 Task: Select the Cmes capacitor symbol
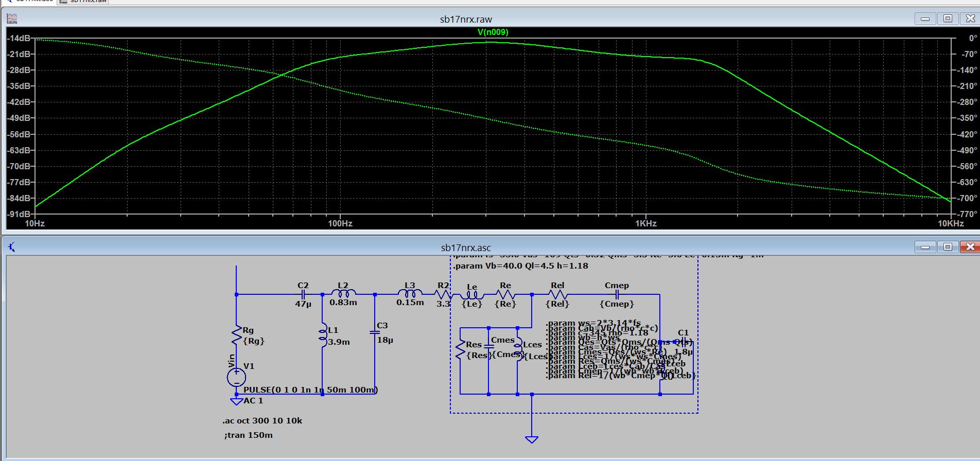488,347
